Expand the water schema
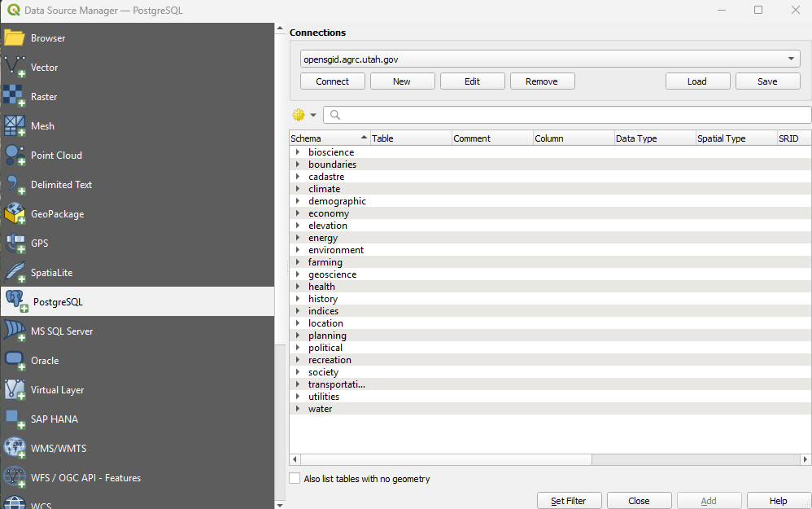This screenshot has width=812, height=509. (298, 409)
